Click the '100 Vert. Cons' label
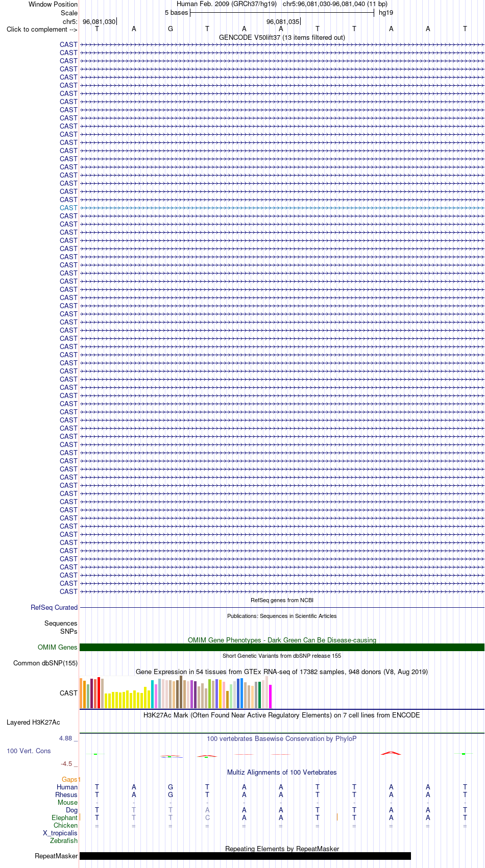The image size is (485, 868). [29, 751]
